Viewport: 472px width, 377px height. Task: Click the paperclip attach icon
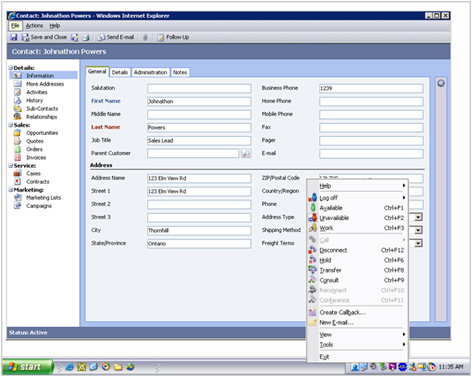[145, 37]
